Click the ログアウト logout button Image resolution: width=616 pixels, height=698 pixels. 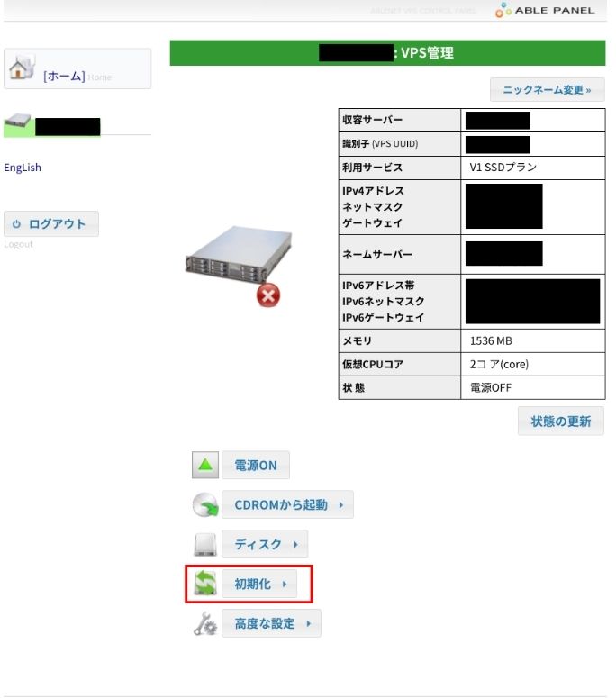pyautogui.click(x=51, y=223)
